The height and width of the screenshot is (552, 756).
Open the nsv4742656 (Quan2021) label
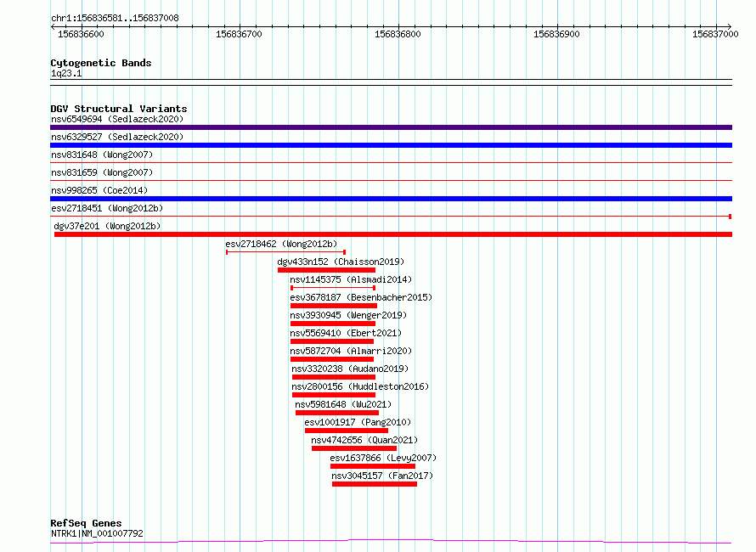pos(364,440)
